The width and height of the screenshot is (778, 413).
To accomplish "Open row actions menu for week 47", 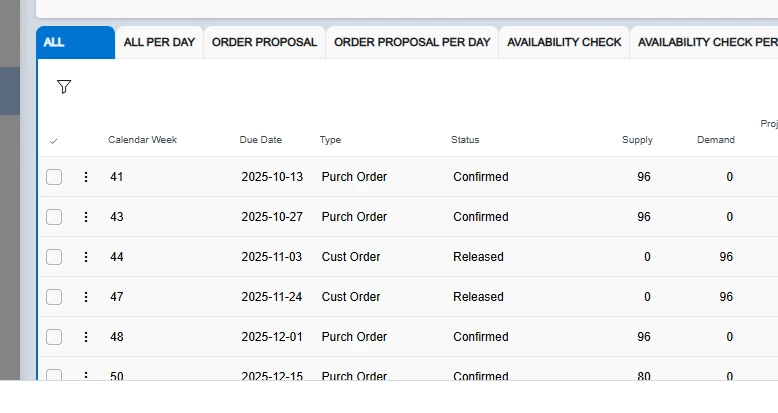I will click(x=86, y=297).
